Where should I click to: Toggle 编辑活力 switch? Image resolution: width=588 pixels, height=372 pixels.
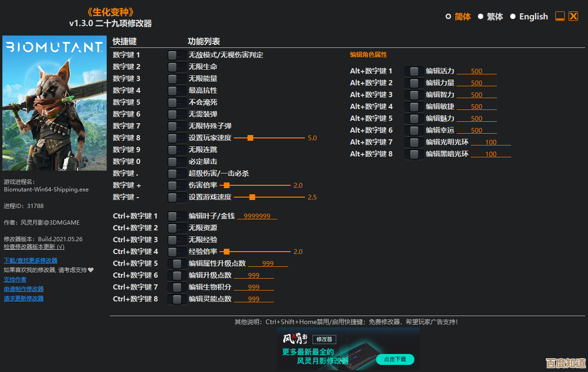413,71
